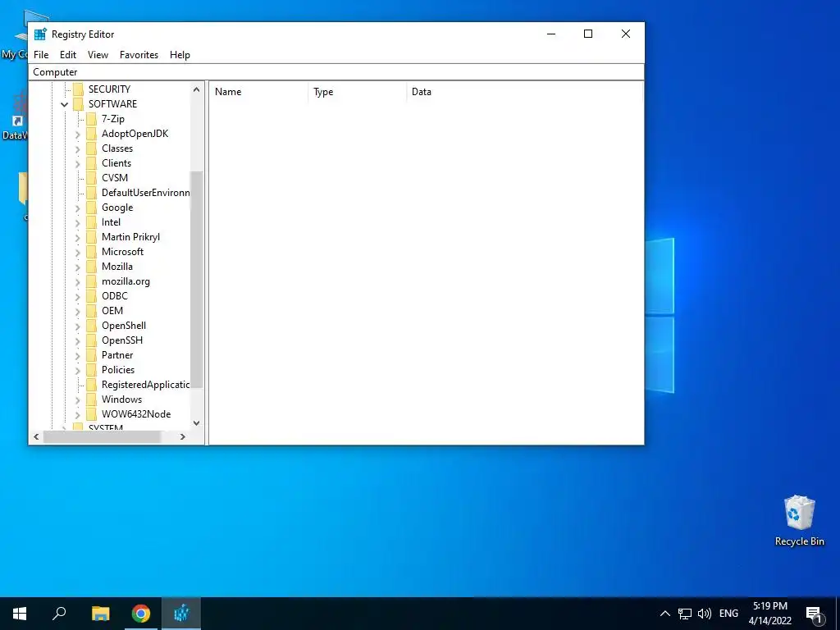The height and width of the screenshot is (630, 840).
Task: Expand the Intel key
Action: point(78,222)
